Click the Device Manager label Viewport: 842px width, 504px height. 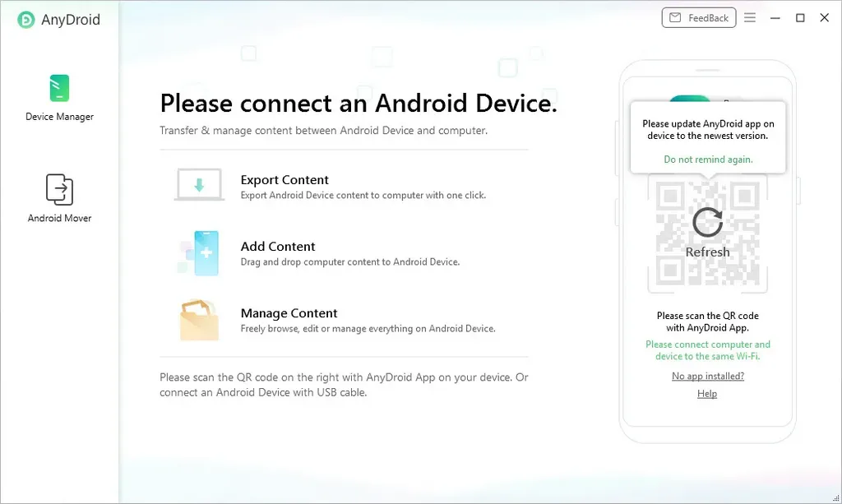[x=59, y=117]
